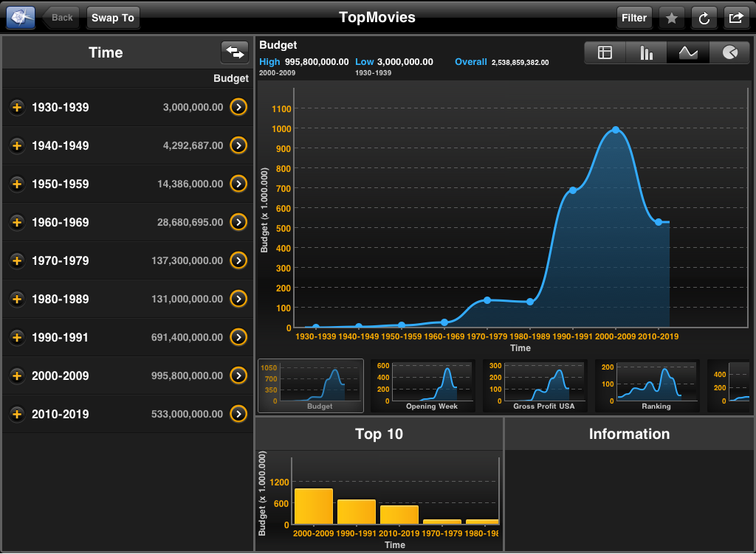The image size is (756, 554).
Task: Expand the 1930-1939 row
Action: [16, 108]
